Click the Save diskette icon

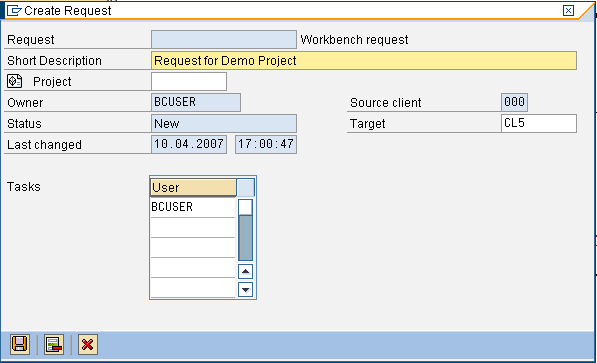coord(20,344)
